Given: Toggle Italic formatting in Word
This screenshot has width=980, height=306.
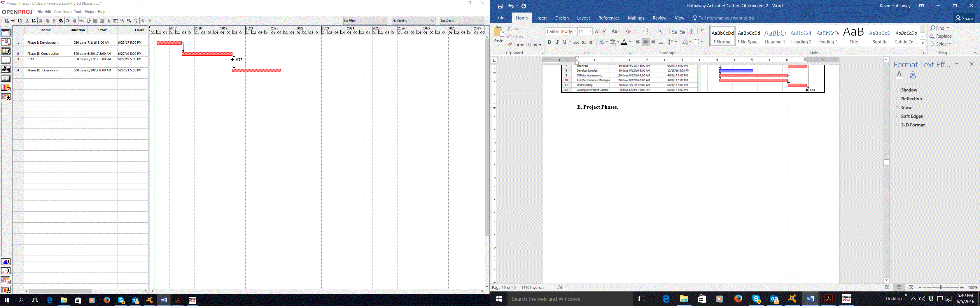Looking at the screenshot, I should pos(557,42).
